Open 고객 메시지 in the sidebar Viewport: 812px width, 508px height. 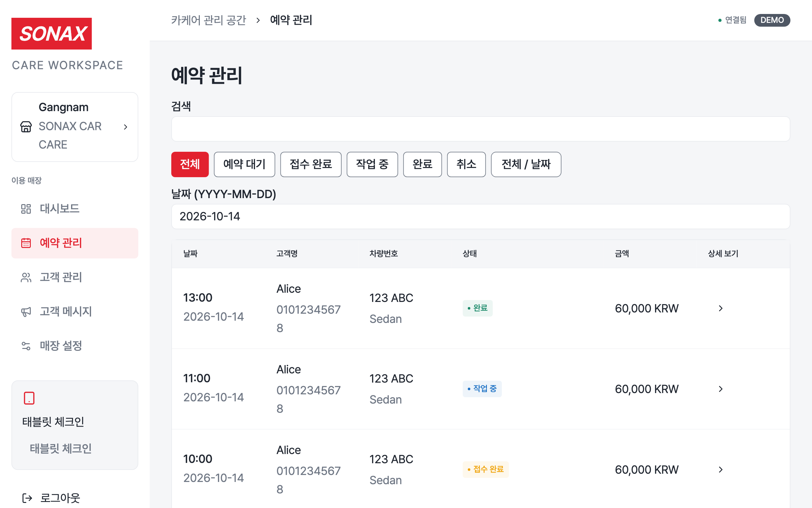(x=75, y=311)
